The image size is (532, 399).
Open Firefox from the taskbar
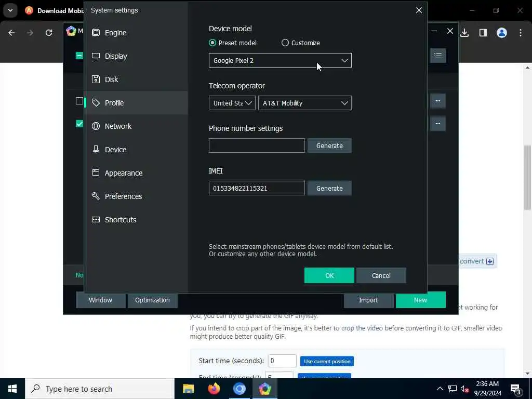coord(214,389)
